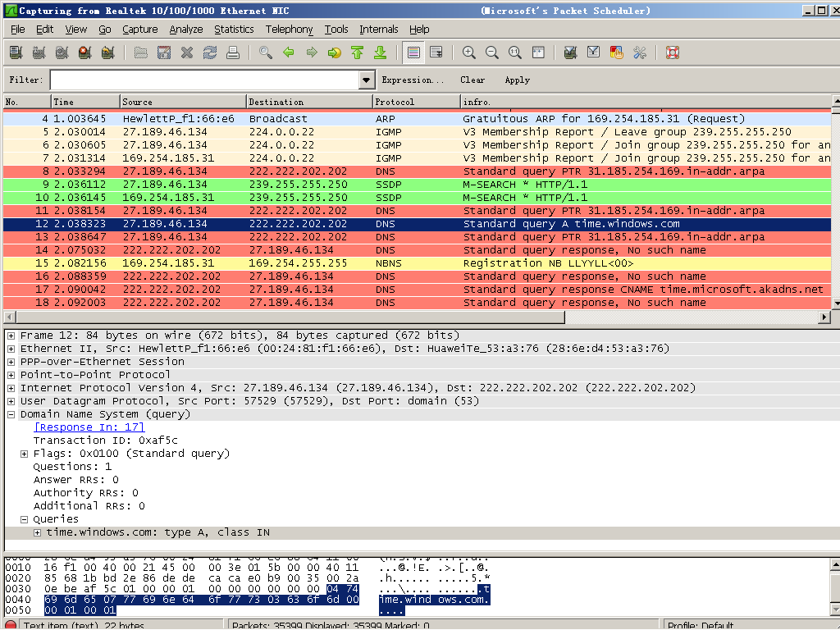This screenshot has width=840, height=630.
Task: Zoom out toolbar icon
Action: tap(492, 52)
